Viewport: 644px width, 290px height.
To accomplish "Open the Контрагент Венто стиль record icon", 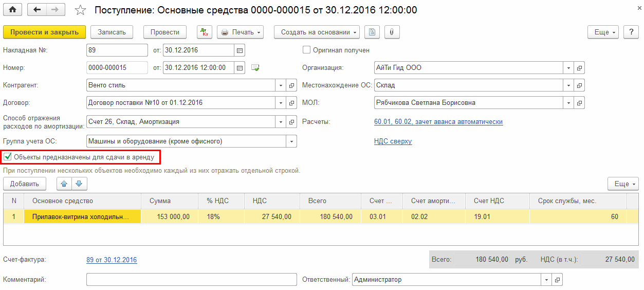I will (x=291, y=85).
